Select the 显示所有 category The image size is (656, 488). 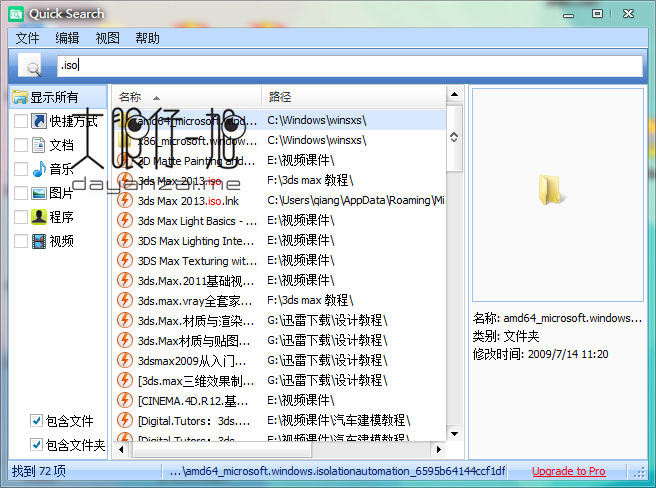(x=58, y=97)
